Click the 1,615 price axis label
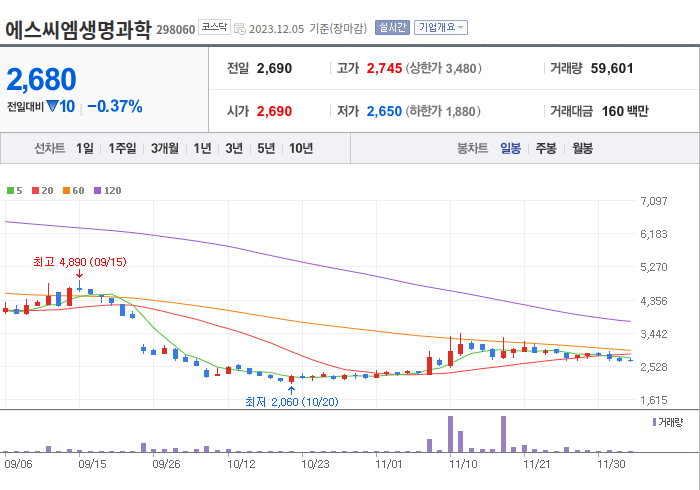The width and height of the screenshot is (700, 490). click(x=654, y=400)
